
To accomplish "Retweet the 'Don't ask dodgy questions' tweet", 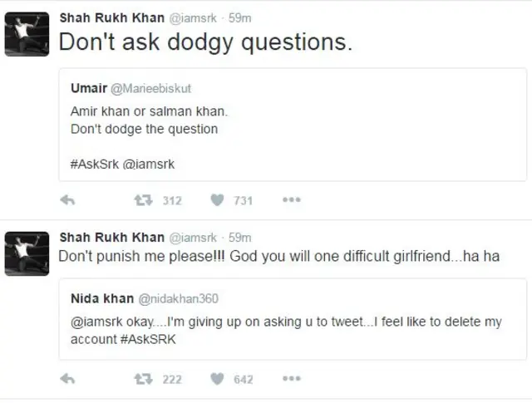I will 143,200.
